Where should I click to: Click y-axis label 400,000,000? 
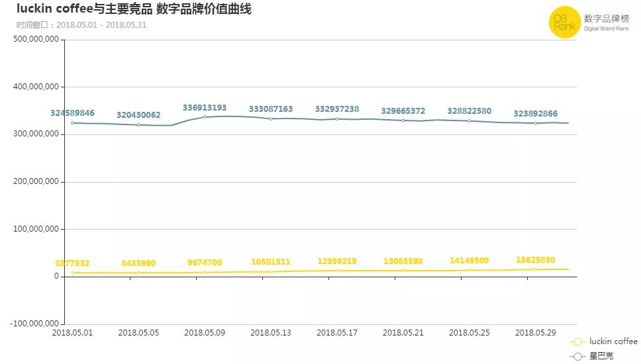point(36,87)
